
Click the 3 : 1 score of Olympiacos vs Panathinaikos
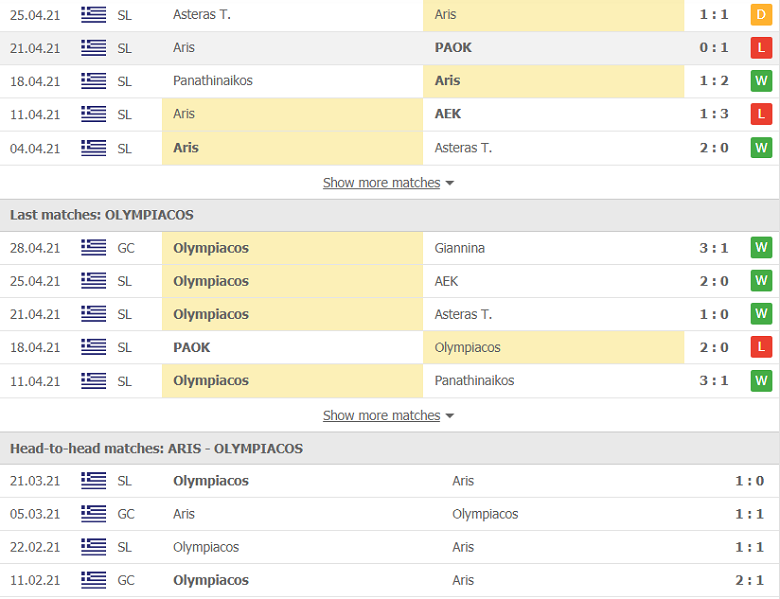(x=714, y=381)
